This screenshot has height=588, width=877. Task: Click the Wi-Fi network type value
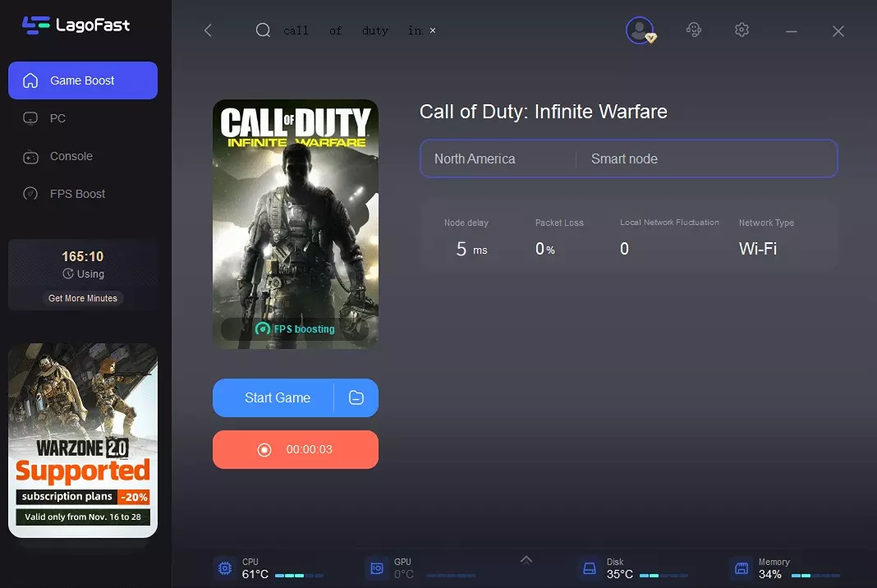[x=758, y=248]
